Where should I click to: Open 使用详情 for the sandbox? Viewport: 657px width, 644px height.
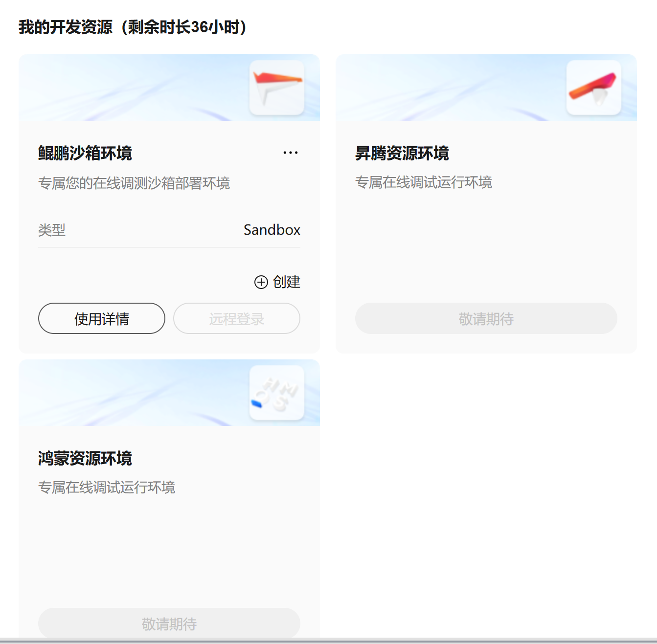102,318
